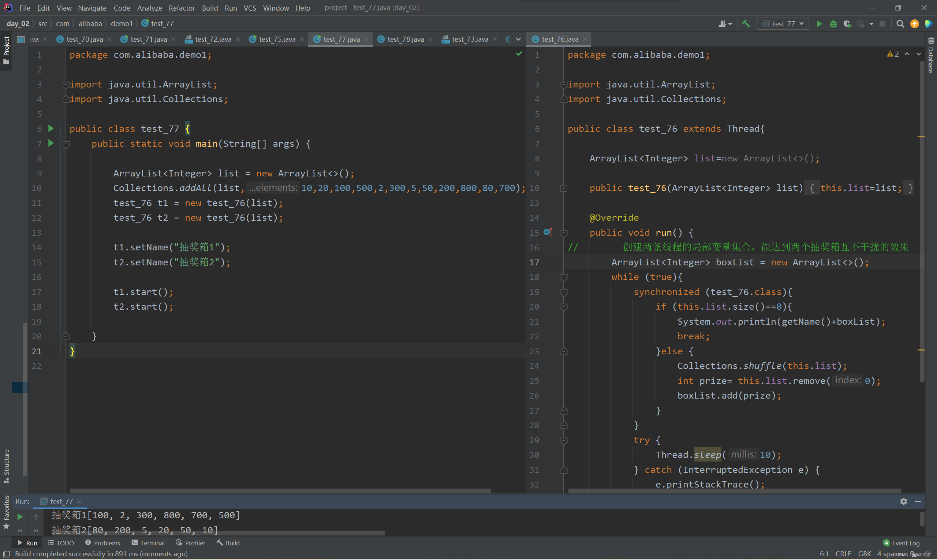
Task: Click the run gutter arrow beside main method
Action: tap(51, 143)
